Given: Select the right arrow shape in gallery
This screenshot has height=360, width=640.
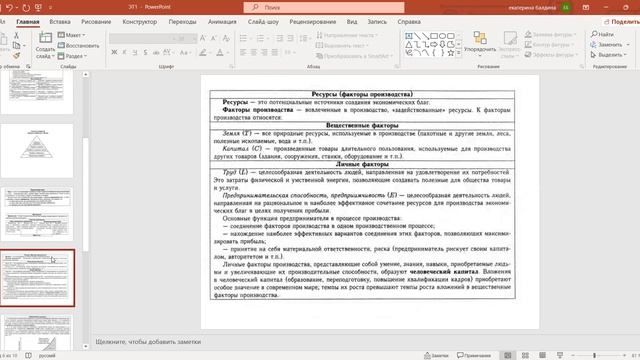Looking at the screenshot, I should 434,44.
